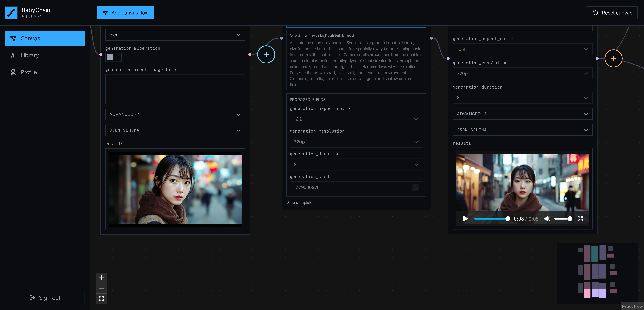Toggle the generation_moderation switch

point(114,57)
